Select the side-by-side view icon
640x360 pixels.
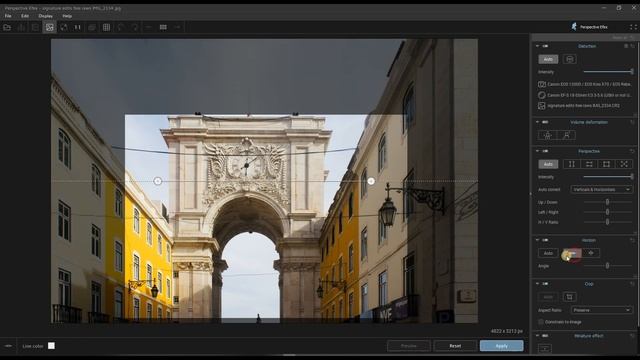tap(35, 27)
